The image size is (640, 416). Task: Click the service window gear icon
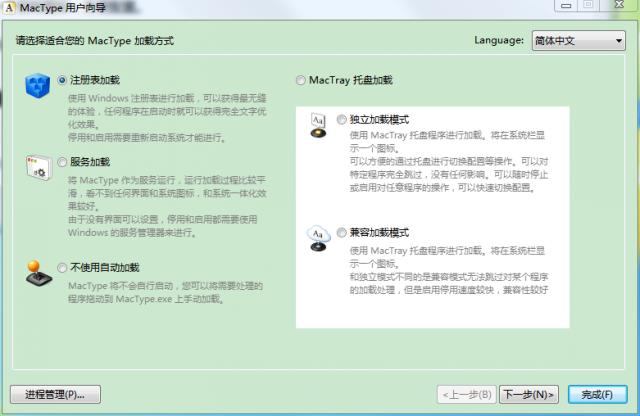click(x=39, y=167)
